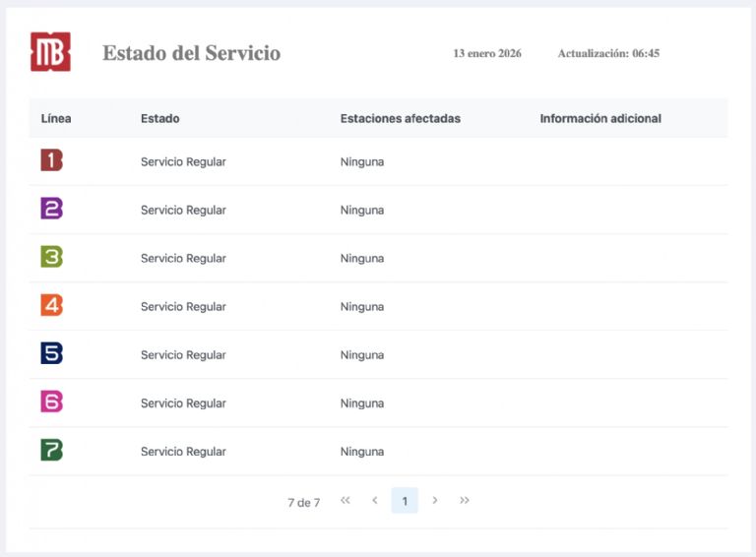Click the Actualización: 06:45 timestamp
This screenshot has width=756, height=557.
point(608,53)
